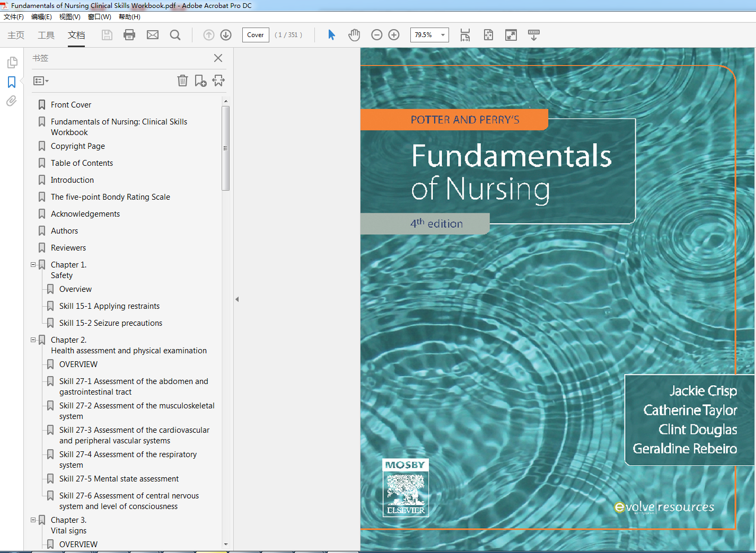The width and height of the screenshot is (756, 553).
Task: Close the bookmarks panel with X
Action: click(218, 58)
